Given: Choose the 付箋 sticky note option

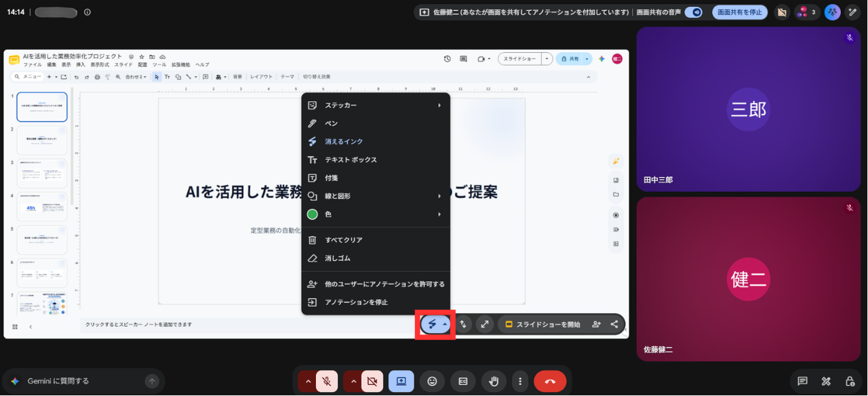Looking at the screenshot, I should (x=376, y=178).
